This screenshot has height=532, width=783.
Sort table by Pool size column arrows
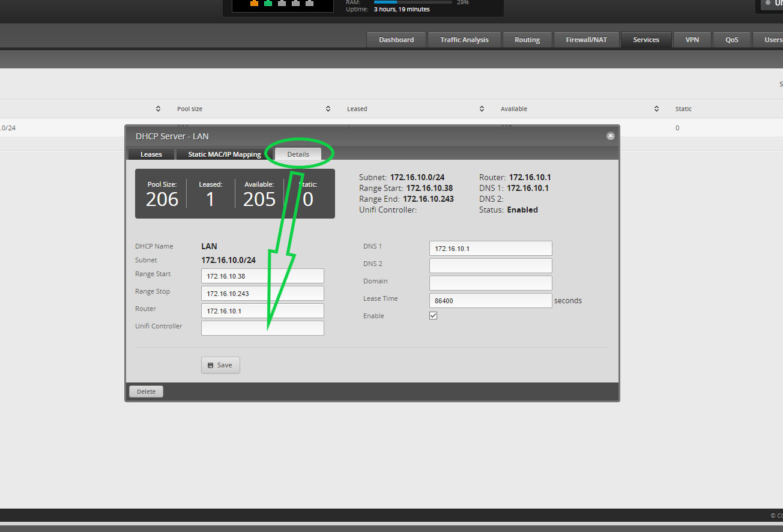pos(328,109)
